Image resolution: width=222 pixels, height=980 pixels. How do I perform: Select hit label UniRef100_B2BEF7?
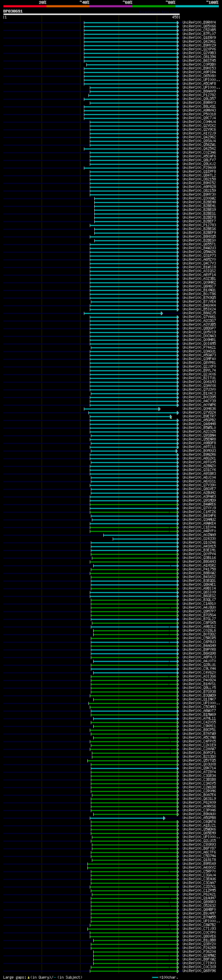(199, 221)
